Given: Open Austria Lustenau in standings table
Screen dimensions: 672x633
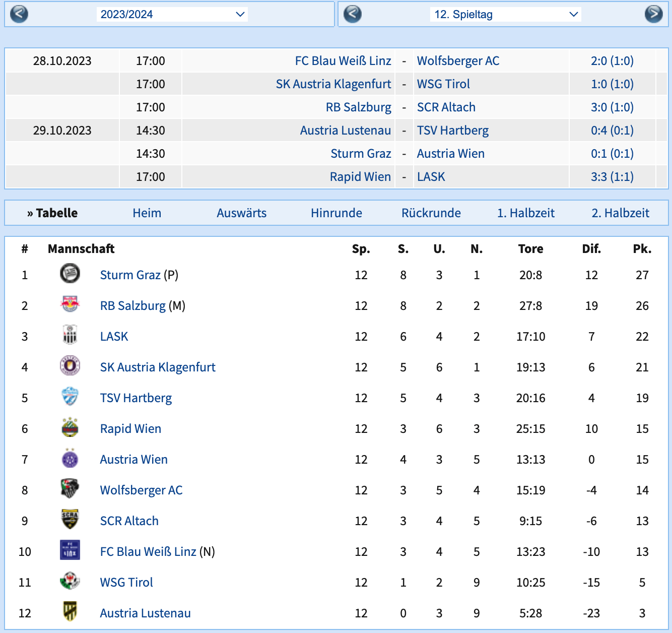Looking at the screenshot, I should pos(146,613).
